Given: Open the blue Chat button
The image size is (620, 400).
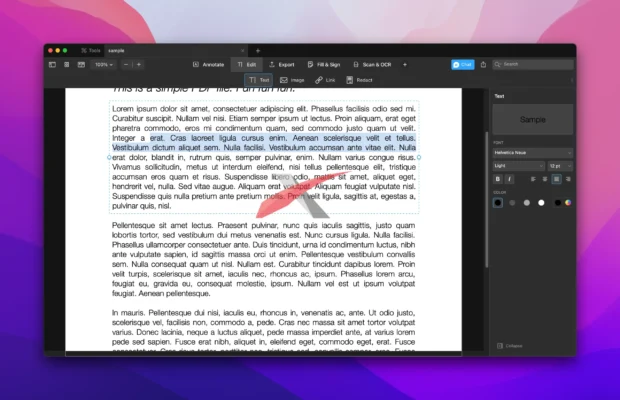Looking at the screenshot, I should click(x=463, y=64).
